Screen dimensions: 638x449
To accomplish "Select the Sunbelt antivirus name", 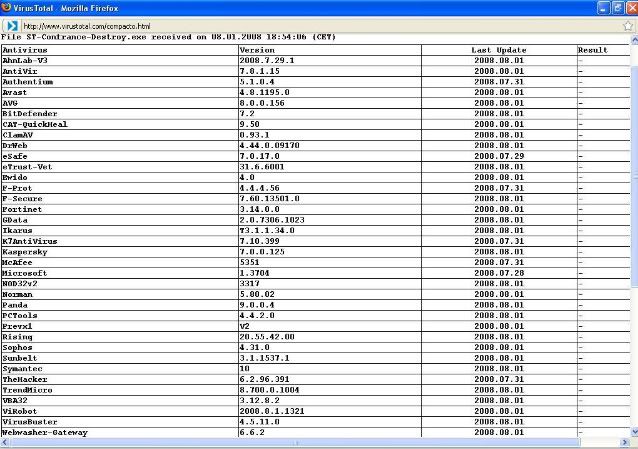I will point(20,358).
